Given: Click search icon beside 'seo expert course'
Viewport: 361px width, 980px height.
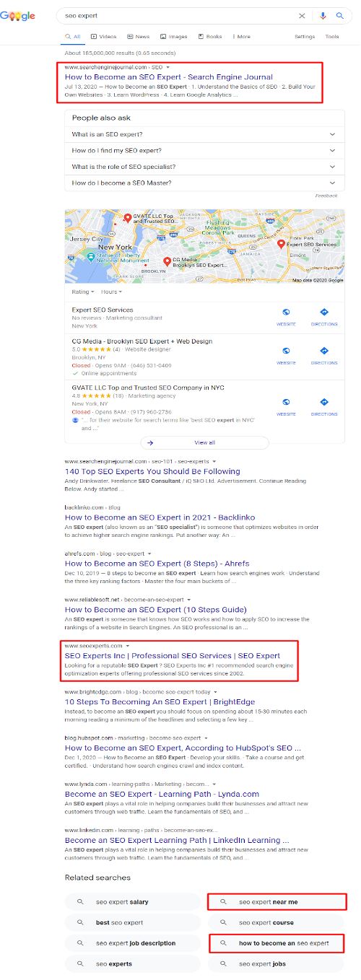Looking at the screenshot, I should (224, 922).
